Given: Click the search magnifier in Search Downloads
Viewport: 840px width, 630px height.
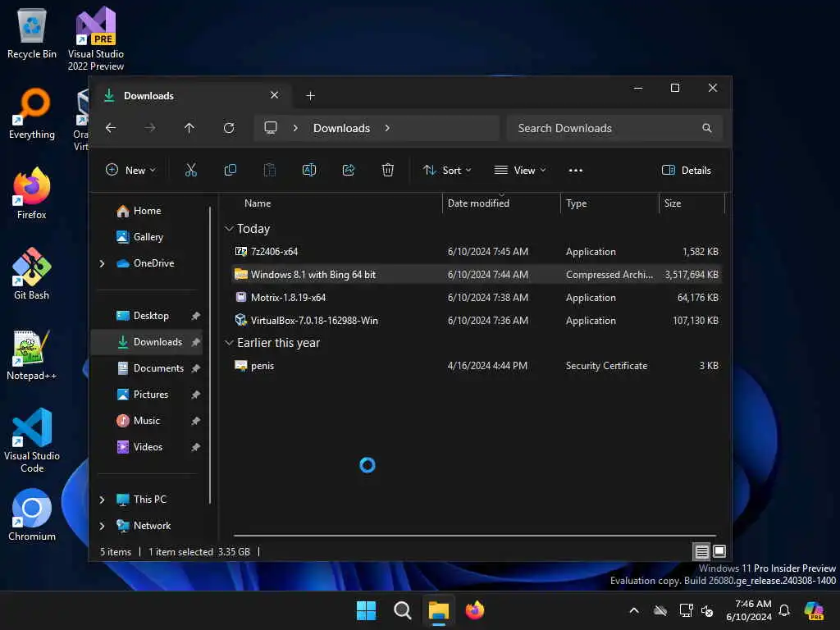Looking at the screenshot, I should (x=707, y=128).
